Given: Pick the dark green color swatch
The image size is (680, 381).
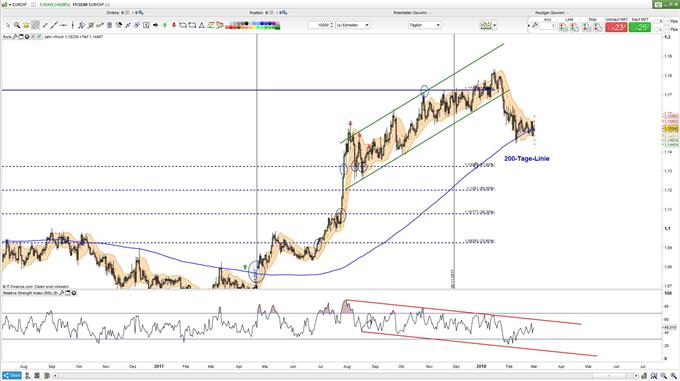Looking at the screenshot, I should [278, 27].
